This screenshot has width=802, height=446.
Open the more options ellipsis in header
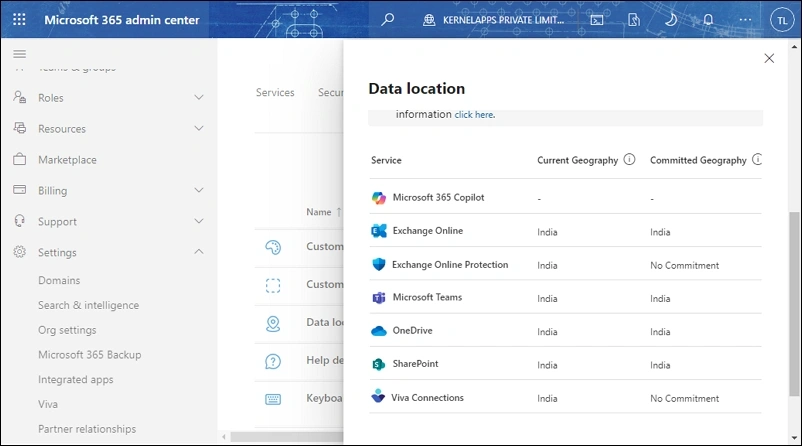tap(745, 19)
